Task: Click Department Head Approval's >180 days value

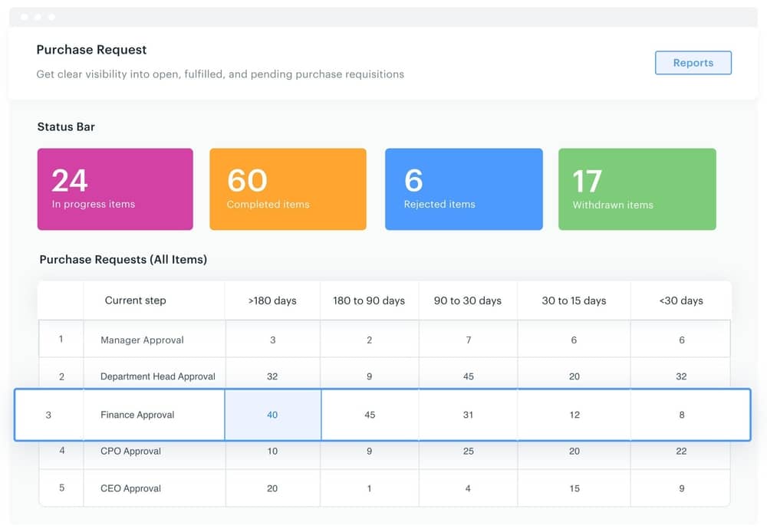Action: tap(272, 376)
